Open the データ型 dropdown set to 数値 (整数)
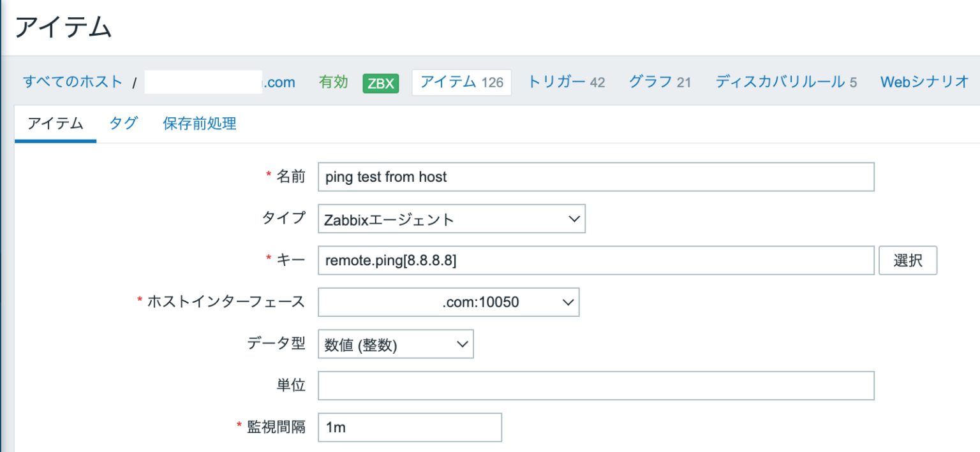 point(396,344)
